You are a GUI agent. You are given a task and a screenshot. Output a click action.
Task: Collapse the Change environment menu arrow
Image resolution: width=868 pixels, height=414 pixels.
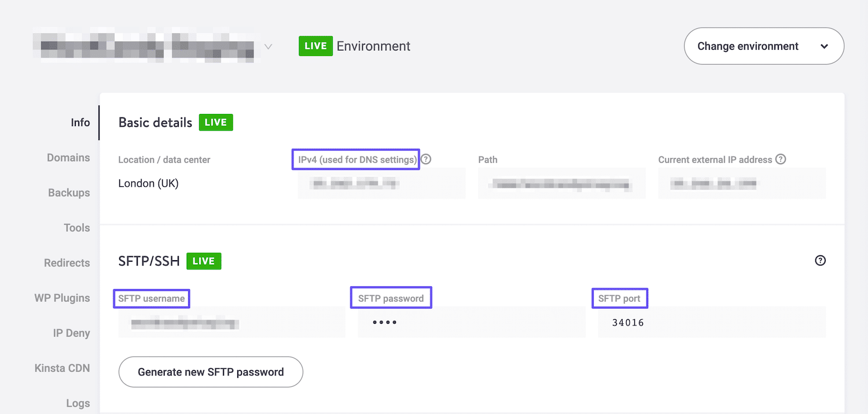[824, 46]
